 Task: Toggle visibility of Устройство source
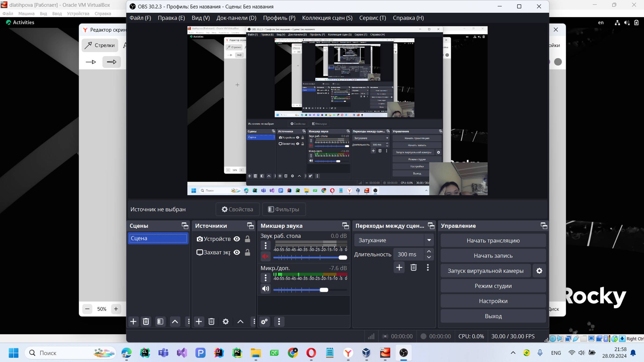coord(237,239)
